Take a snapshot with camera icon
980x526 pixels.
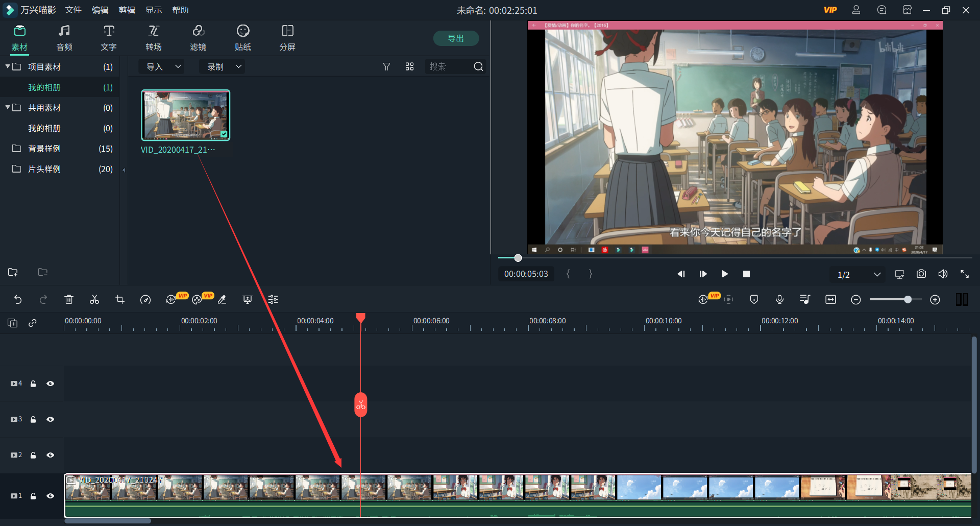921,274
